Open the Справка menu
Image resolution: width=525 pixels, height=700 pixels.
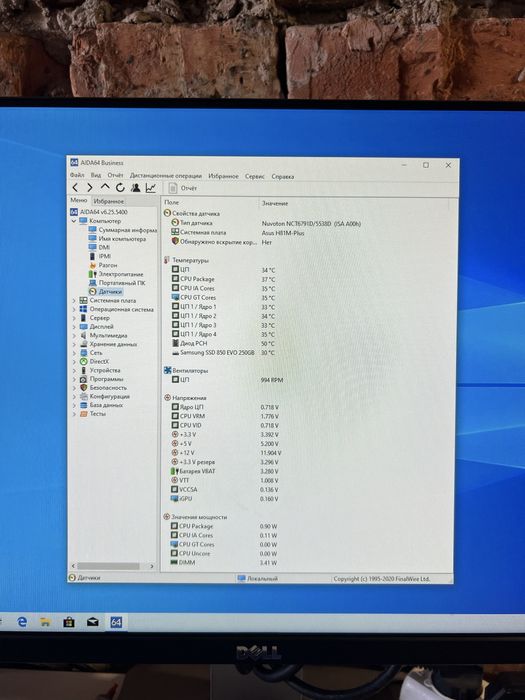(283, 177)
